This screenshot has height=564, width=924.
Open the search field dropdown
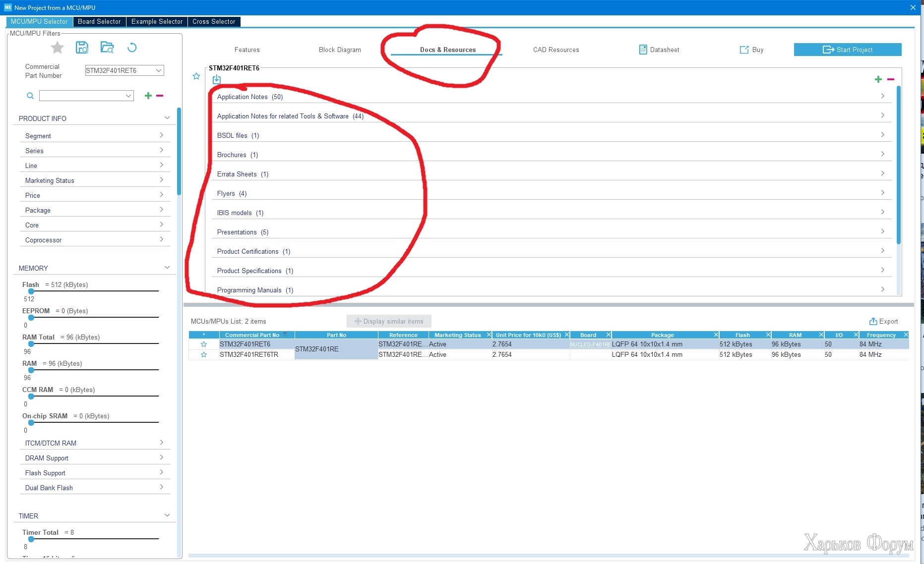click(x=128, y=96)
